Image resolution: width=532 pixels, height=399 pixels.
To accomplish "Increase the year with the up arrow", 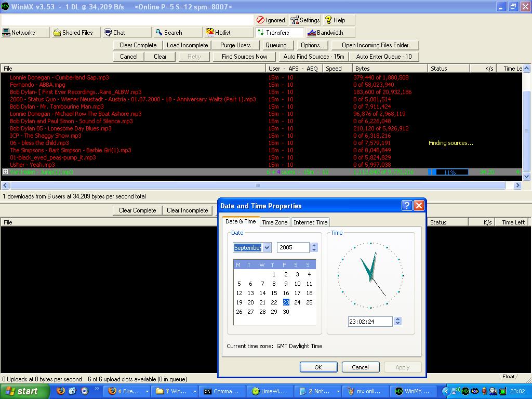I will [314, 245].
